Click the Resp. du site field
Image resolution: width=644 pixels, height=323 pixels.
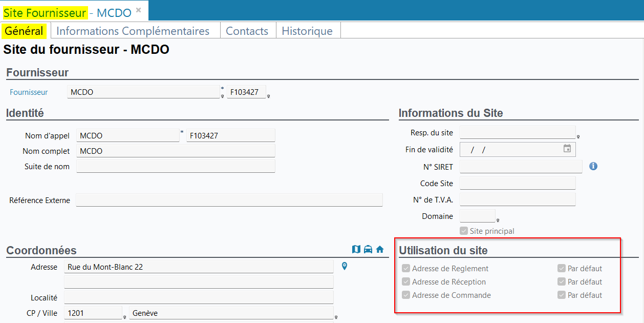[x=518, y=132]
